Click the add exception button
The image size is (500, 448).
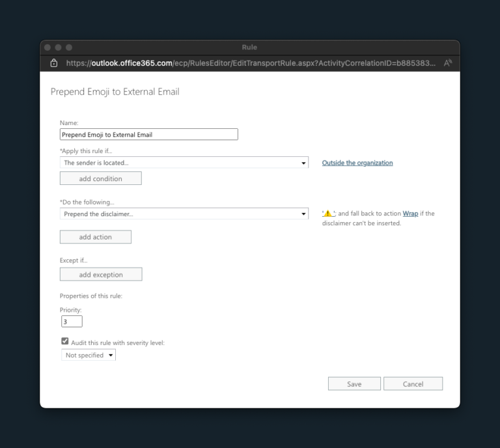[x=101, y=274]
